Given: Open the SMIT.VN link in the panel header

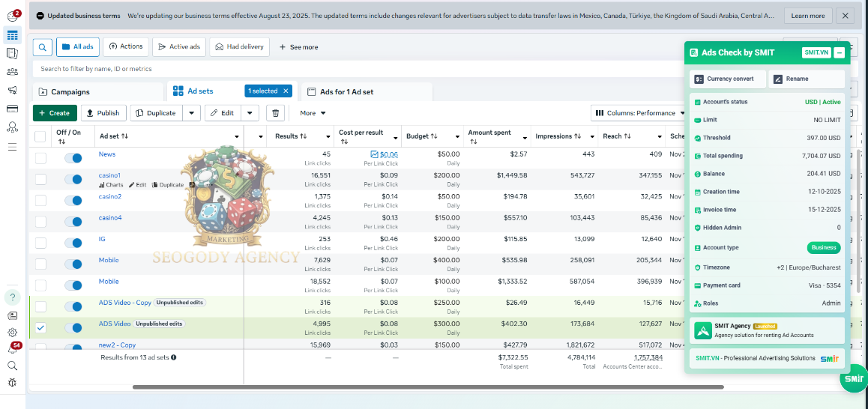Looking at the screenshot, I should (817, 52).
